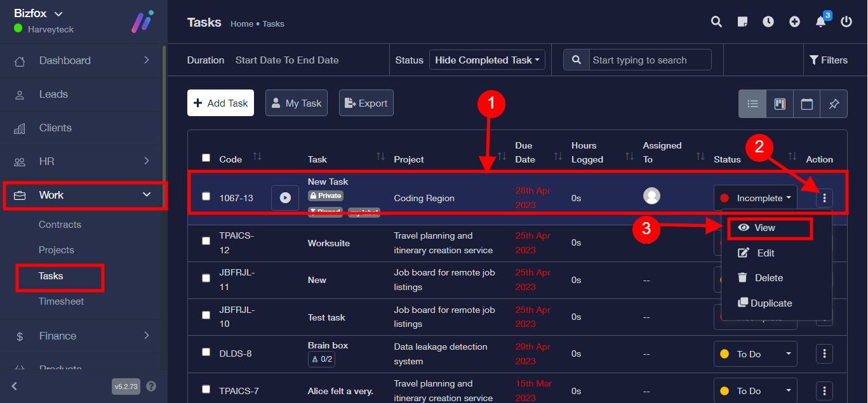Expand the Finance sidebar menu
Image resolution: width=868 pixels, height=403 pixels.
[83, 336]
